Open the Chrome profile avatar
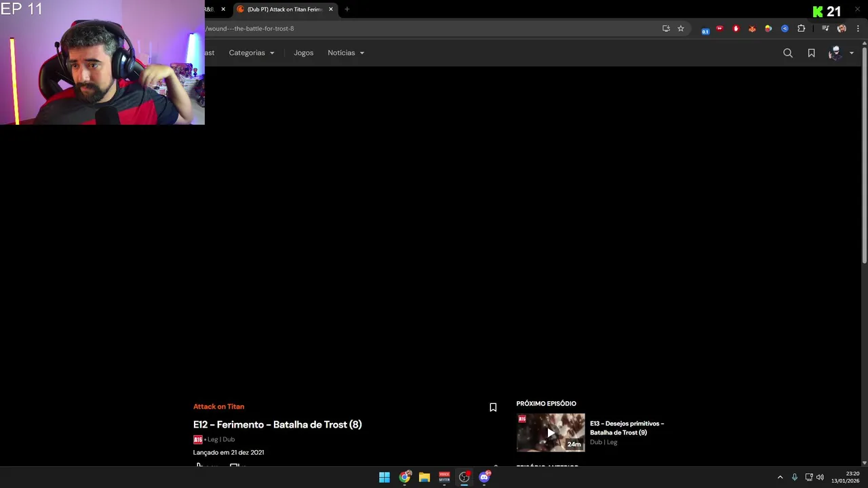Screen dimensions: 868x488 [842, 28]
